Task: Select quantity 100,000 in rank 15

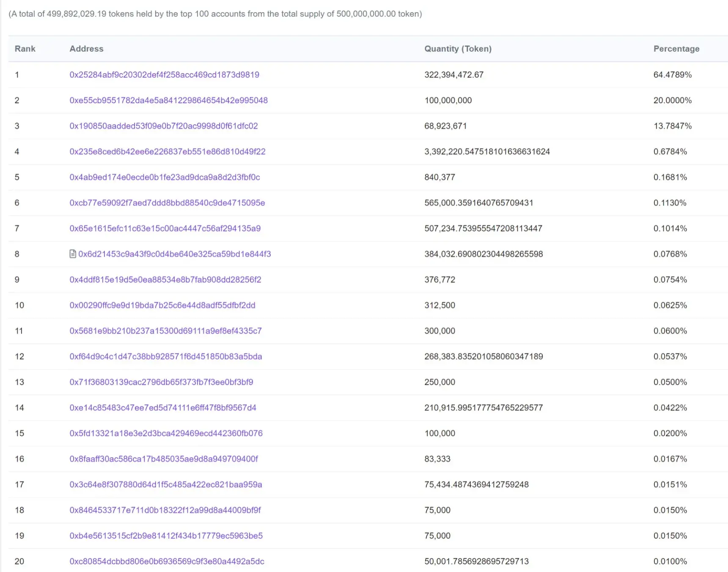Action: pyautogui.click(x=440, y=433)
